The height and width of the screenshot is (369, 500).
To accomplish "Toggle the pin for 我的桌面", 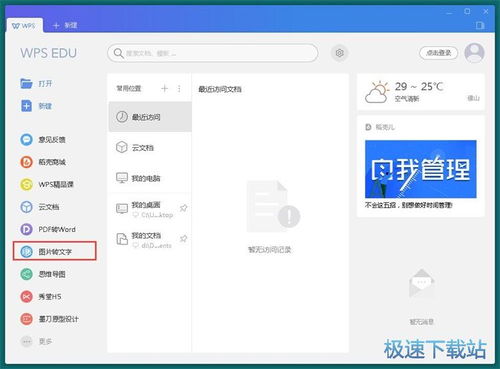I will [183, 208].
